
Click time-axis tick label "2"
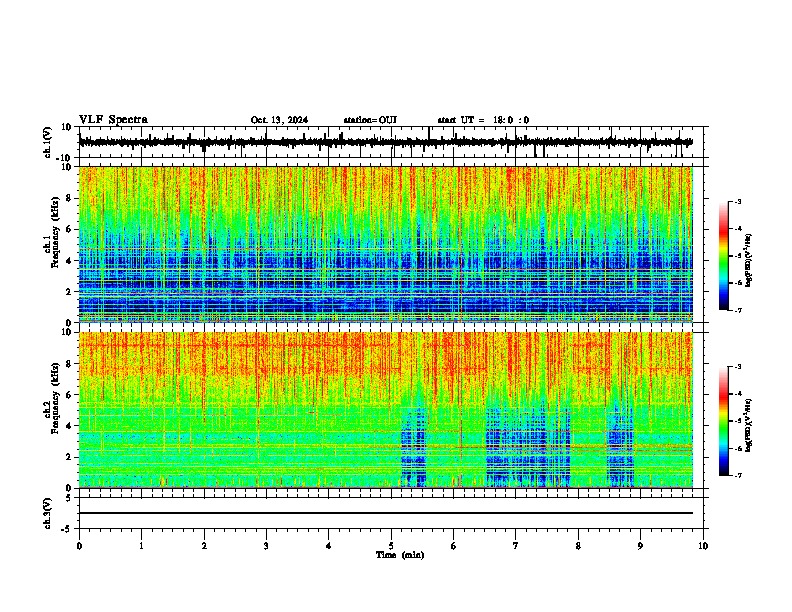coord(204,546)
